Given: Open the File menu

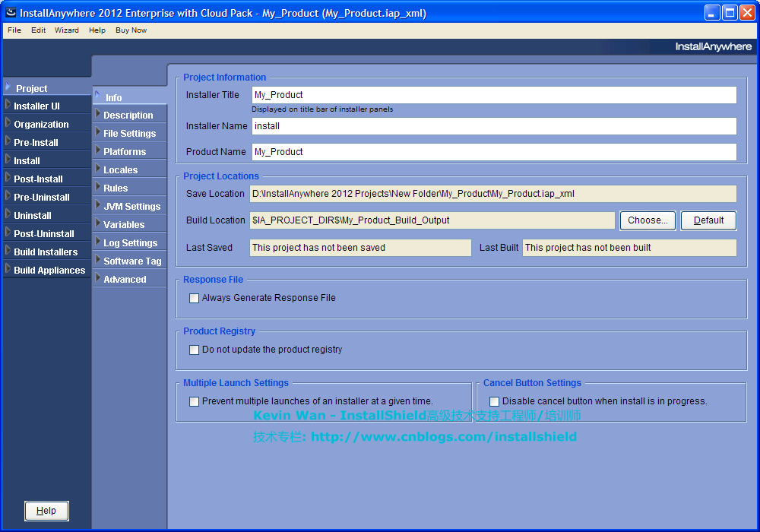Looking at the screenshot, I should (x=14, y=30).
